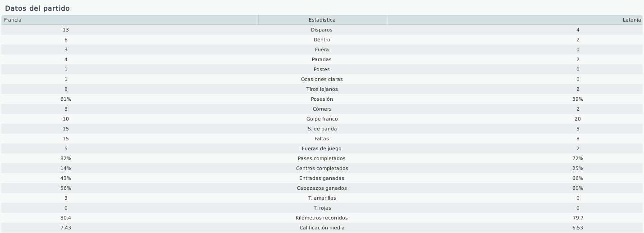Click the Francia column header
Viewport: 644px width, 233px height.
click(130, 20)
